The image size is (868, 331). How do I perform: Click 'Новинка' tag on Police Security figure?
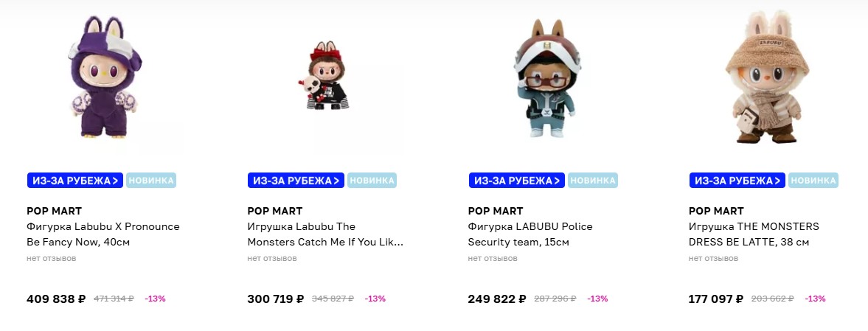[x=593, y=181]
